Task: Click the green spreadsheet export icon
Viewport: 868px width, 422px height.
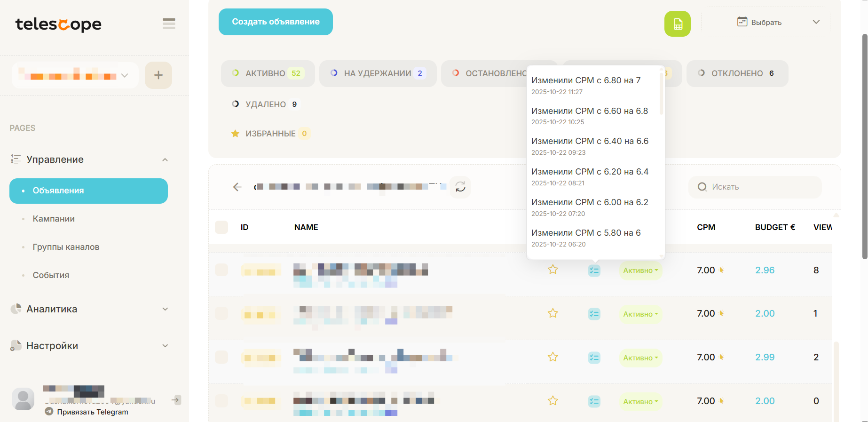Action: (x=677, y=24)
